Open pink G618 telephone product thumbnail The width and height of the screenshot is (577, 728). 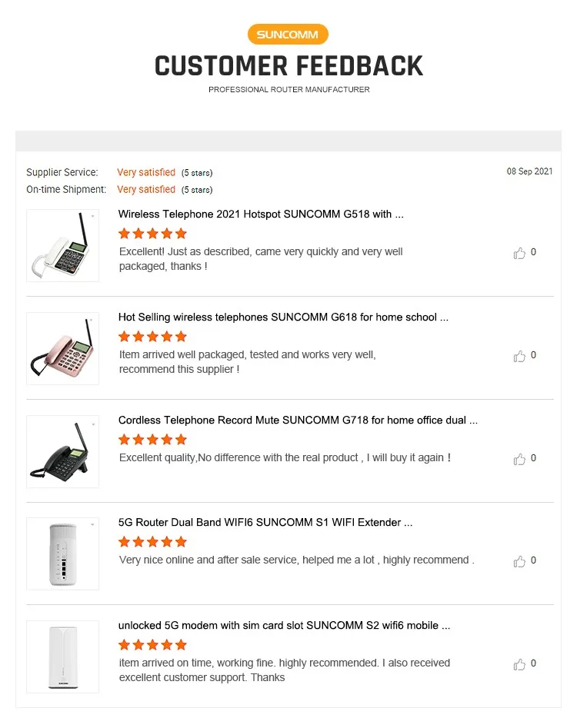coord(63,349)
